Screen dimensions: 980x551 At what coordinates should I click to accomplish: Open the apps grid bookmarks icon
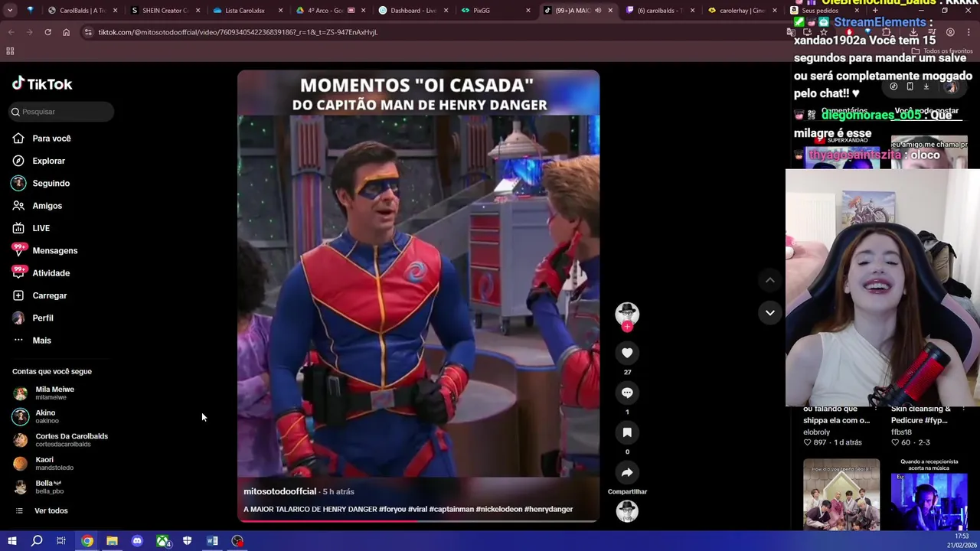coord(10,51)
